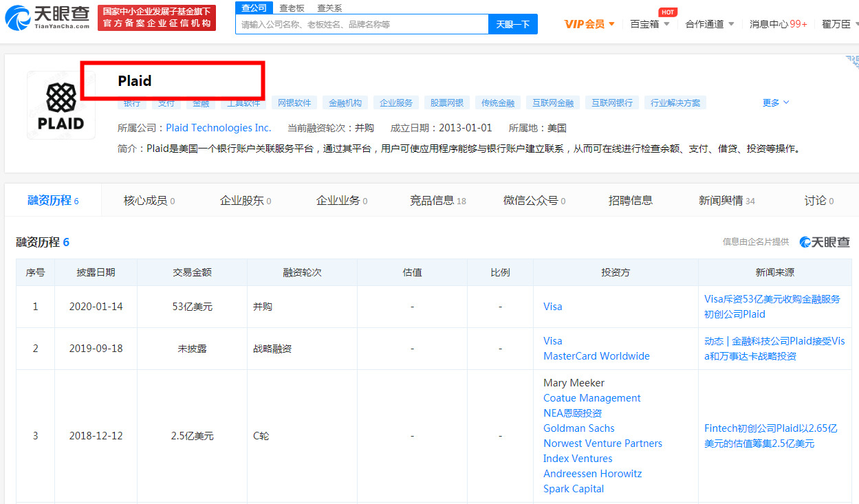This screenshot has width=859, height=504.
Task: Switch to the 企业业务 tab
Action: click(342, 200)
